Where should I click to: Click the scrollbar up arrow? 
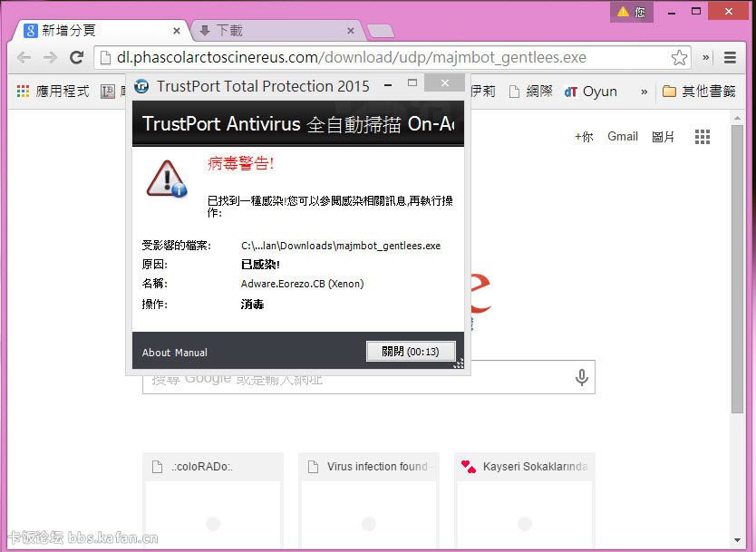[737, 118]
